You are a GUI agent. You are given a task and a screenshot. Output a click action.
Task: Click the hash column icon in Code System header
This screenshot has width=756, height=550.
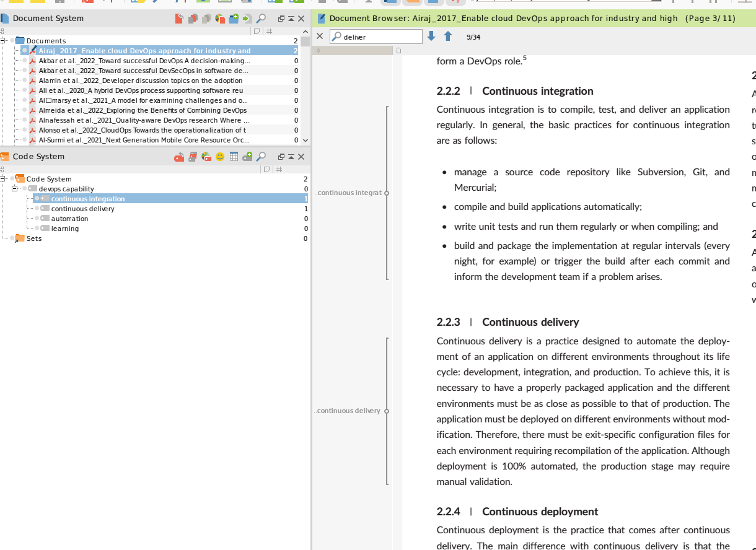279,169
